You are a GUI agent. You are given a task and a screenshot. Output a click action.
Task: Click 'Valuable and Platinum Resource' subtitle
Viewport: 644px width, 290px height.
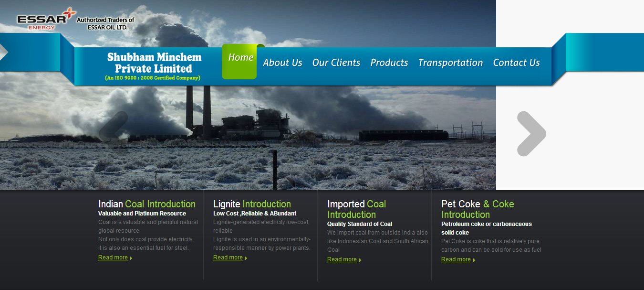(142, 214)
